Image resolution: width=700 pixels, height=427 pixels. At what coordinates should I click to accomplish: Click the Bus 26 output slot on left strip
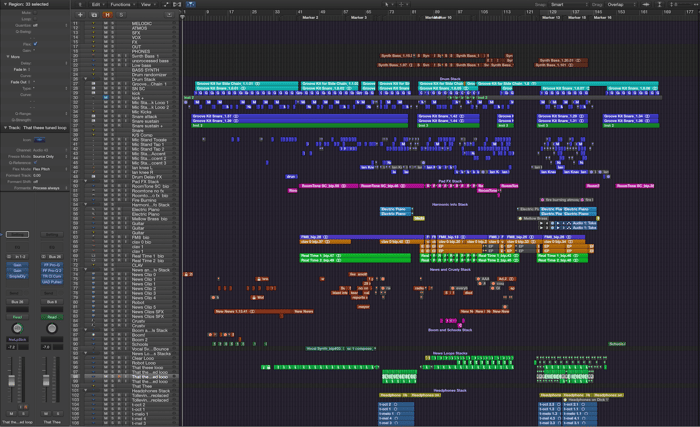point(17,301)
